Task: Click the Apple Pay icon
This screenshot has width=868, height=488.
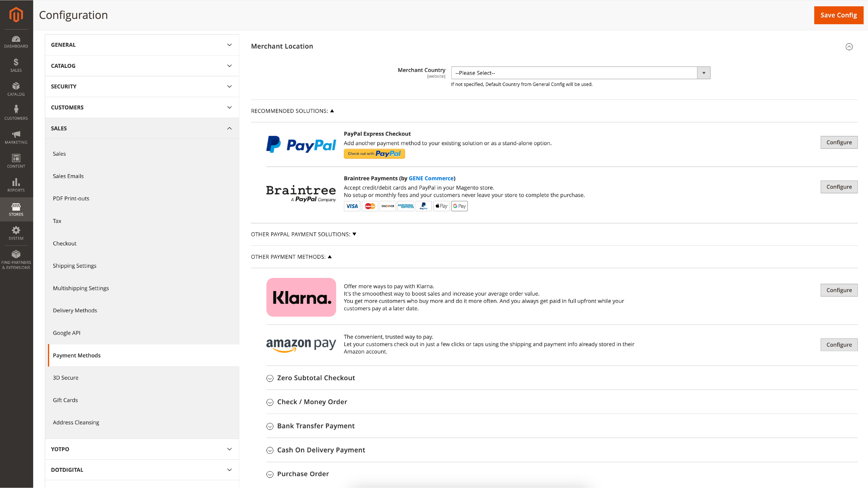Action: pos(442,206)
